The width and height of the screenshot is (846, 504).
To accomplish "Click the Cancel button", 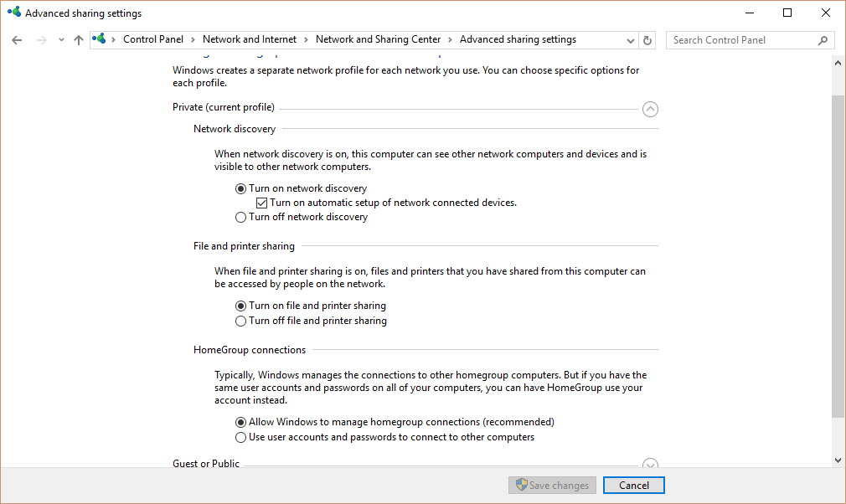I will click(634, 485).
